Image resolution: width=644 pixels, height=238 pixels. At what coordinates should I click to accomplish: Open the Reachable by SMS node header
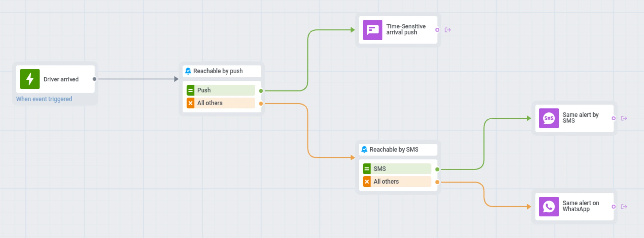pos(398,150)
